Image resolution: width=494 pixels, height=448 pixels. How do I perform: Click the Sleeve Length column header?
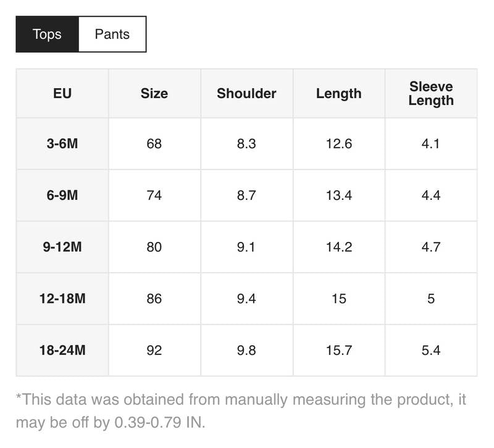[431, 94]
